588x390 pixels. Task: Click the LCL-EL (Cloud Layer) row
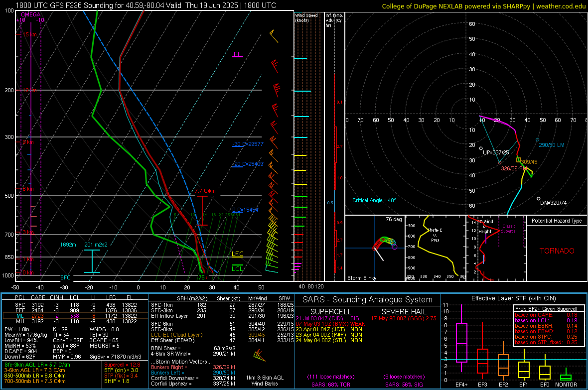(223, 335)
